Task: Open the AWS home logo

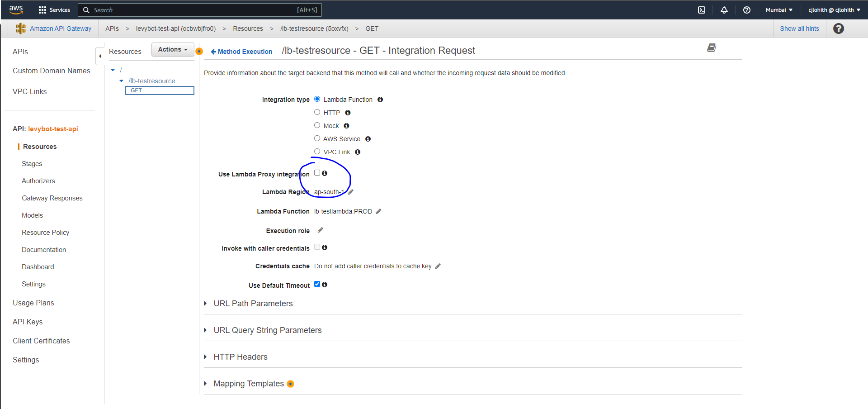Action: (16, 10)
